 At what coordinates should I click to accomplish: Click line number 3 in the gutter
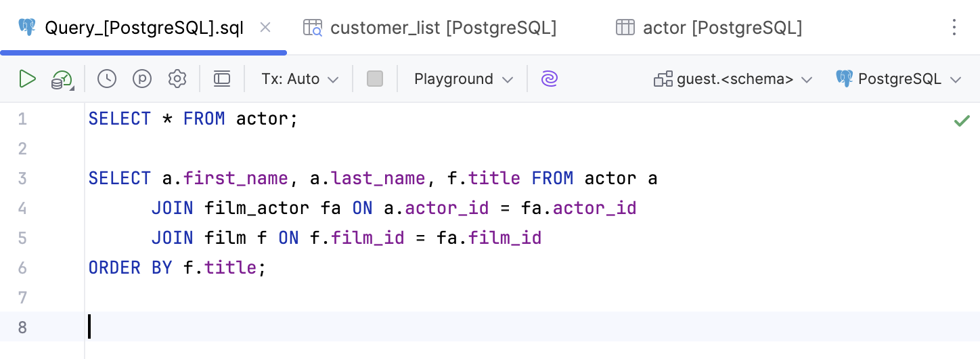pos(22,179)
